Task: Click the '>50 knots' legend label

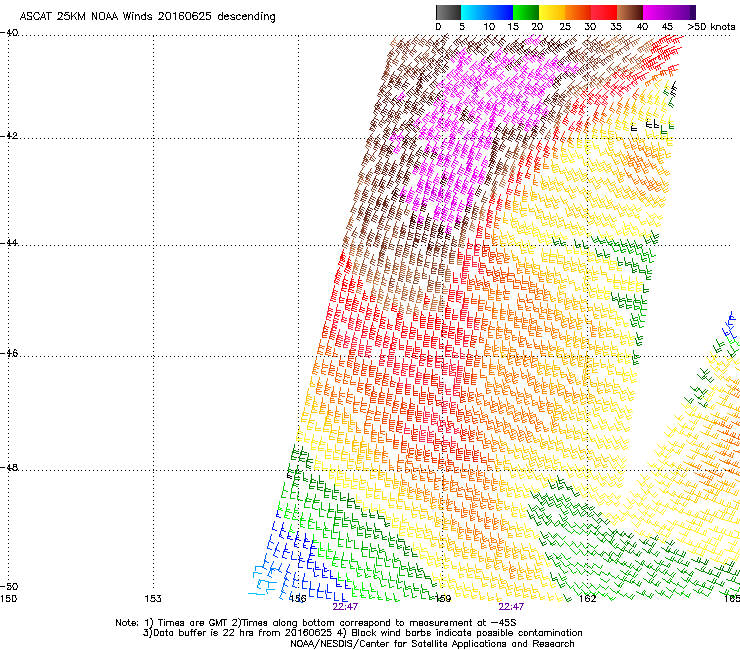Action: 711,27
